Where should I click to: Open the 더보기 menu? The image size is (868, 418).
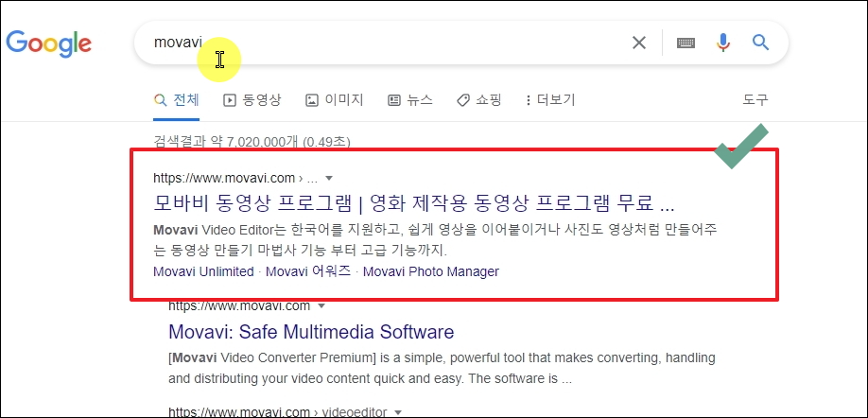pos(550,100)
